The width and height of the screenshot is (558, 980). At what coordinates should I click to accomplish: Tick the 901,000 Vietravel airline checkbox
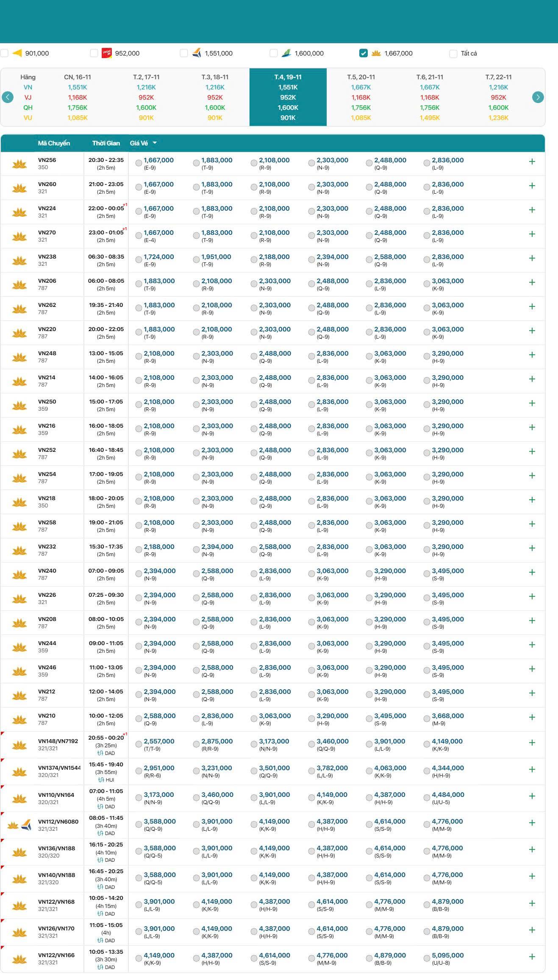pos(4,53)
